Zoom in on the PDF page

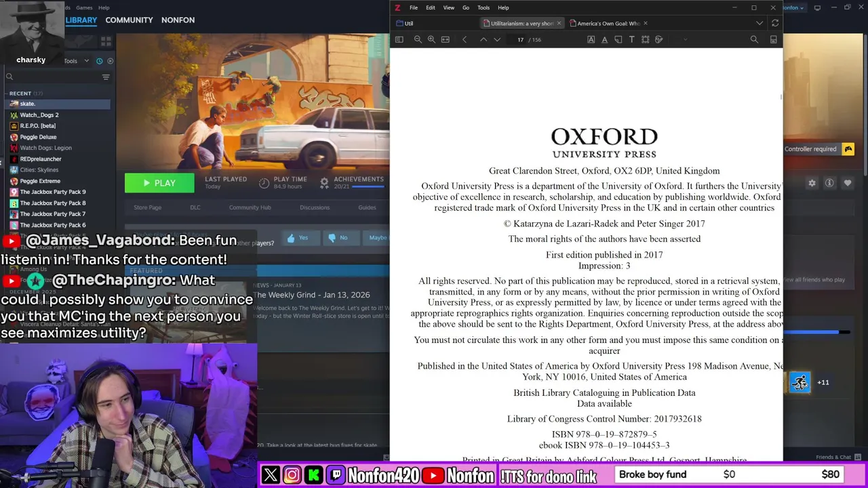pos(431,39)
